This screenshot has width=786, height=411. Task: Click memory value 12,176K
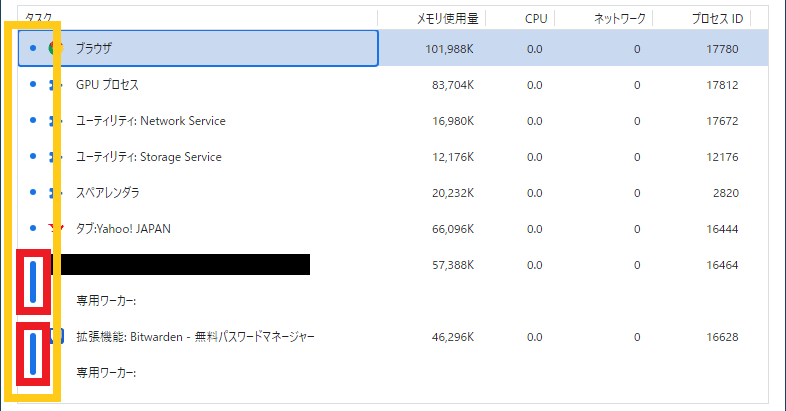453,157
